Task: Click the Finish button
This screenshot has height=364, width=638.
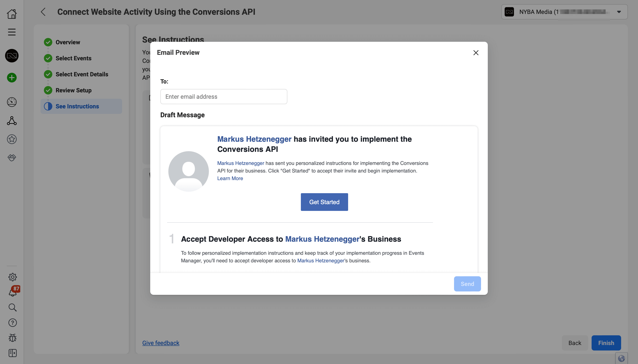Action: pyautogui.click(x=606, y=343)
